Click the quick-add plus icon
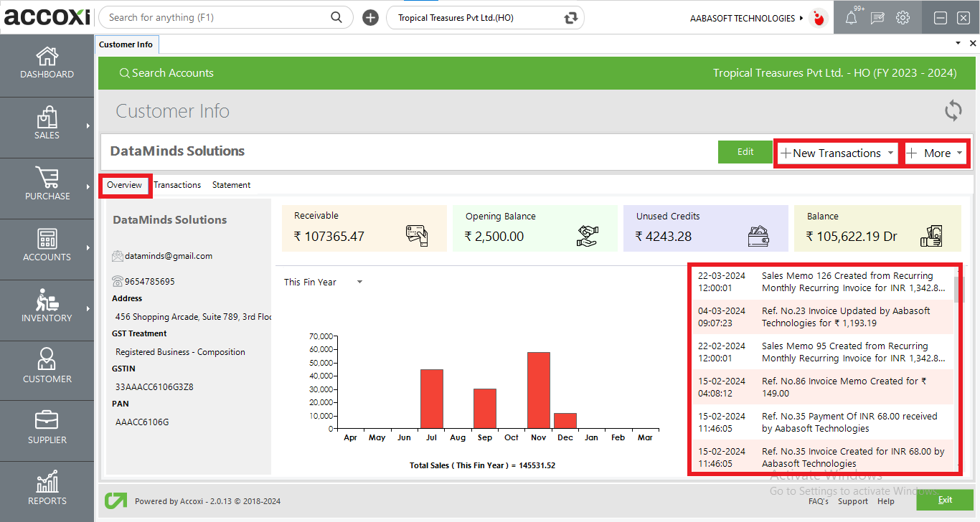This screenshot has width=980, height=522. (370, 17)
